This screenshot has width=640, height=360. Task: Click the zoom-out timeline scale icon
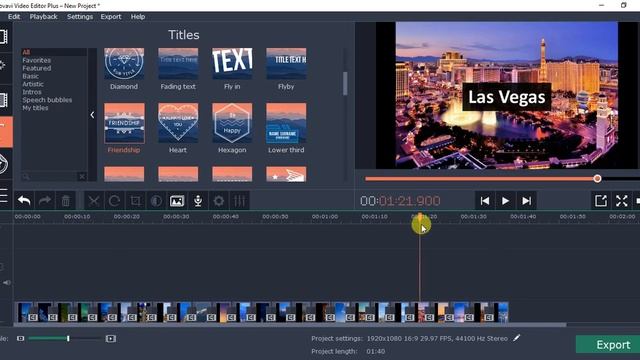coord(20,338)
